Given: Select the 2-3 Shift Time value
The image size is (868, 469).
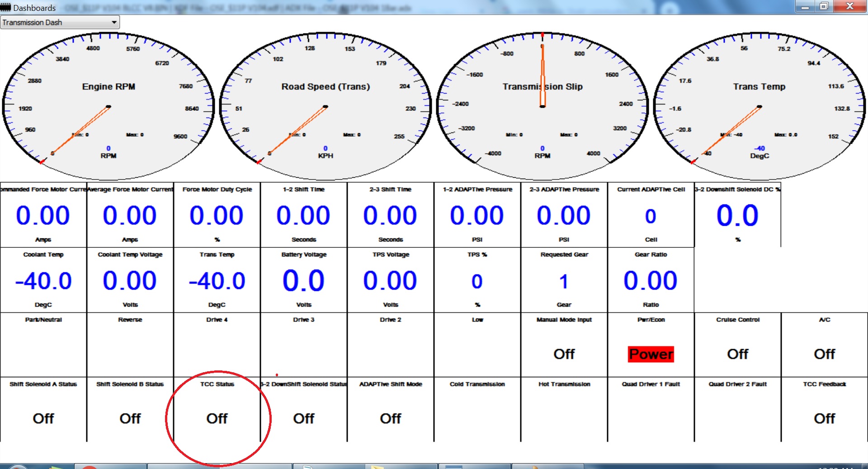Looking at the screenshot, I should click(390, 215).
